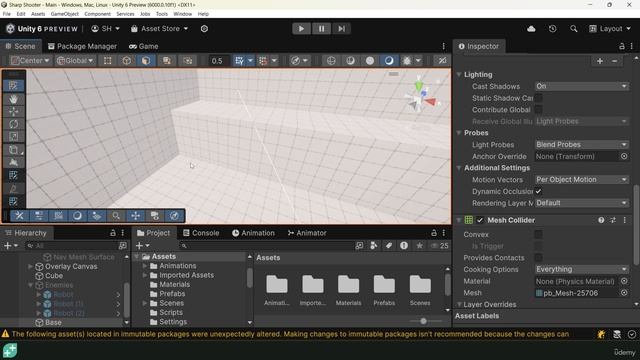The width and height of the screenshot is (640, 360).
Task: Open Center pivot mode dropdown
Action: pyautogui.click(x=30, y=60)
